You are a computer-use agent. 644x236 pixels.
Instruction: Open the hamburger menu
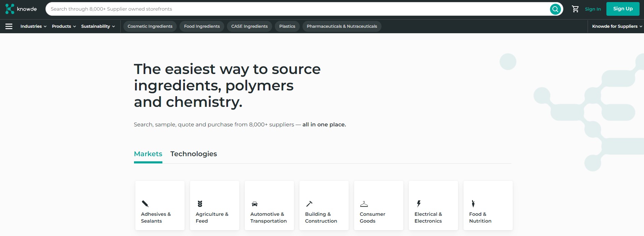point(9,26)
